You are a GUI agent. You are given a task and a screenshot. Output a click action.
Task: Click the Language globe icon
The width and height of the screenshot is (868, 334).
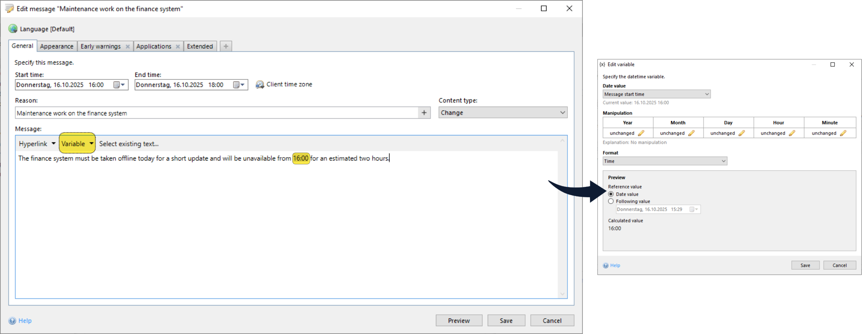(13, 28)
